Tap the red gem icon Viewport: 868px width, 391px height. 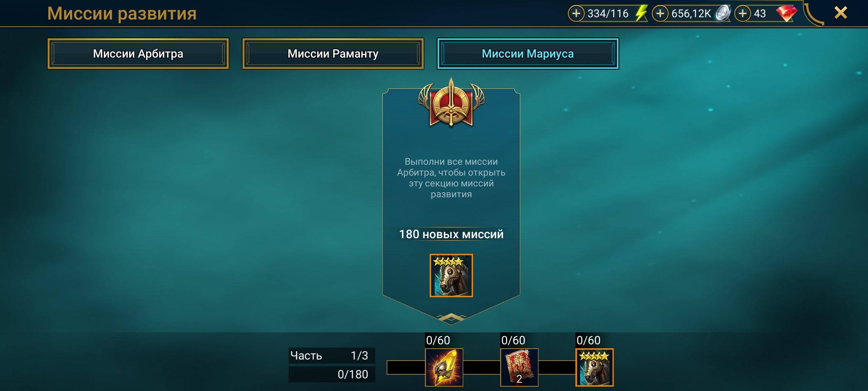coord(786,13)
